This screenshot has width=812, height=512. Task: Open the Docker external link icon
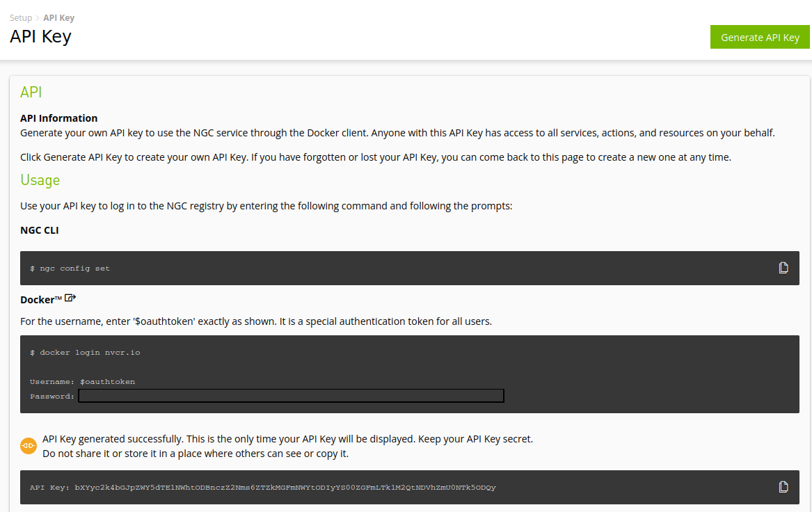pos(70,298)
